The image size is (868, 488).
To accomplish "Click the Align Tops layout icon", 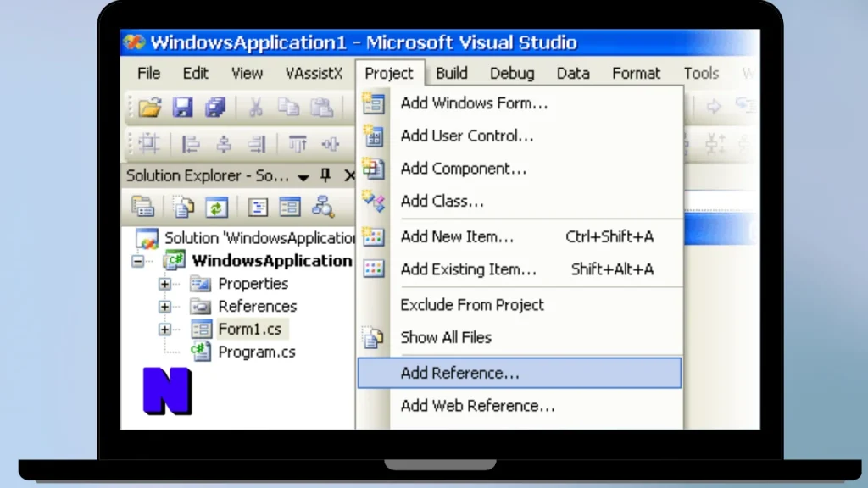I will (298, 144).
